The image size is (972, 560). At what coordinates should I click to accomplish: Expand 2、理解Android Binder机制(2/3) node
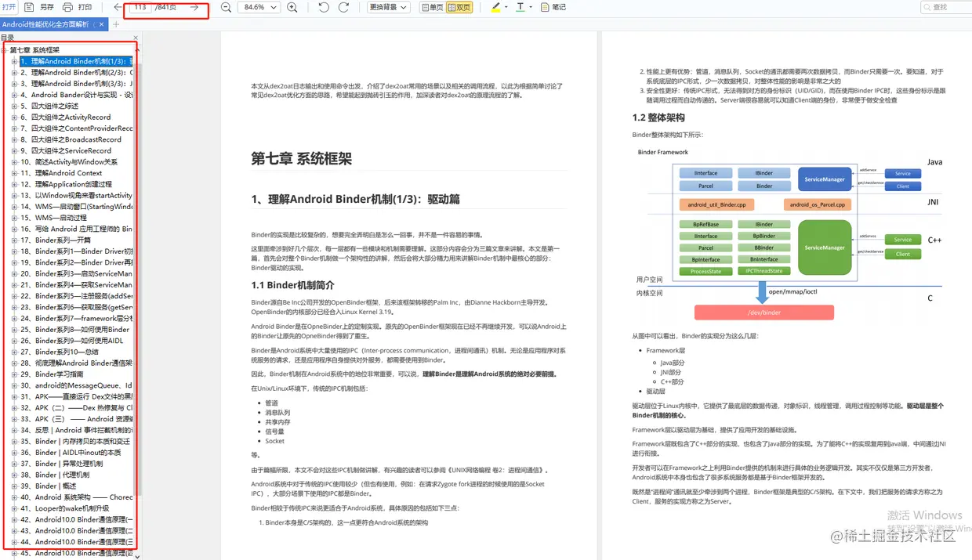coord(14,72)
